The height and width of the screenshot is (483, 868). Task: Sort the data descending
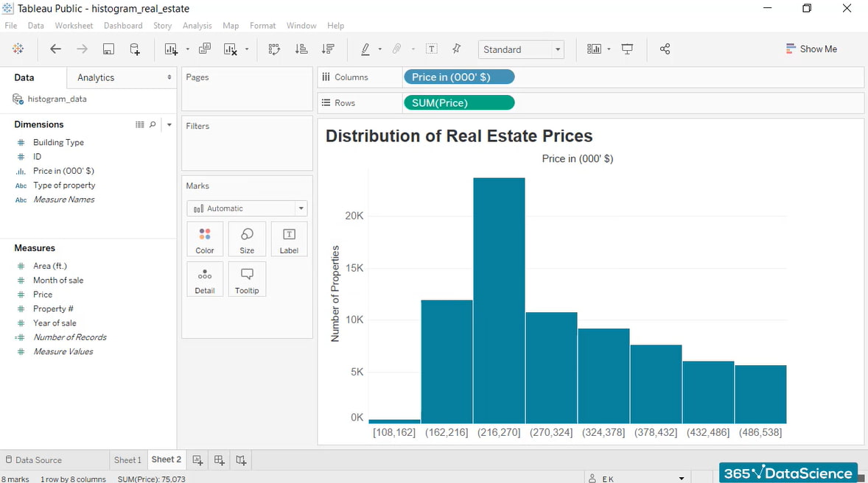[326, 49]
